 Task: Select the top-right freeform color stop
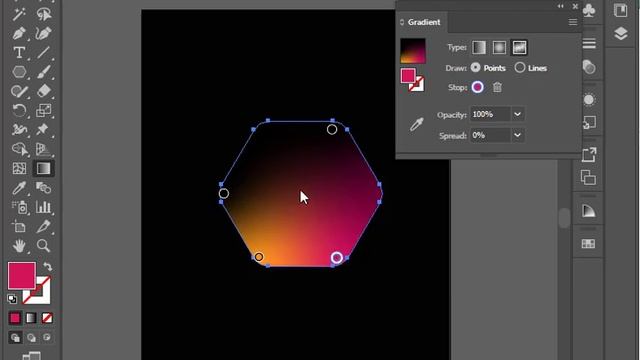point(332,129)
